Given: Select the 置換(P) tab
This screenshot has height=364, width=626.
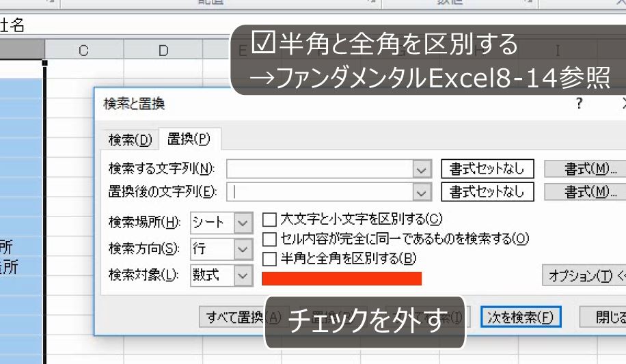Looking at the screenshot, I should (x=189, y=139).
